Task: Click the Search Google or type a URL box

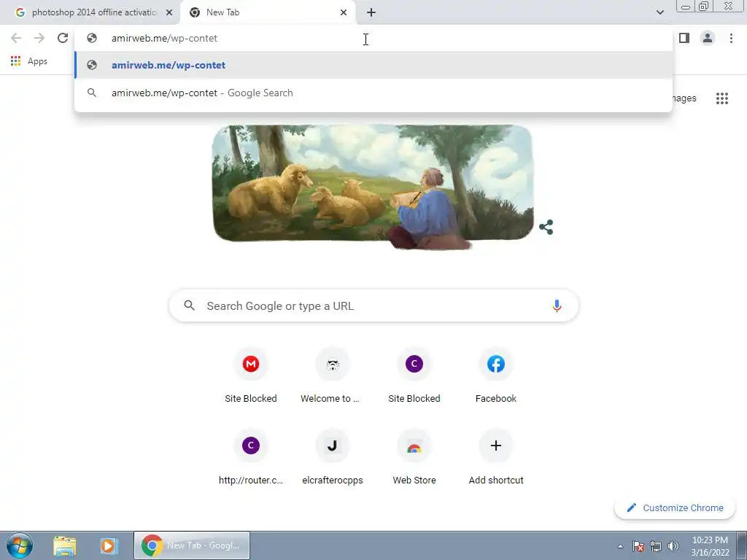Action: pyautogui.click(x=373, y=306)
